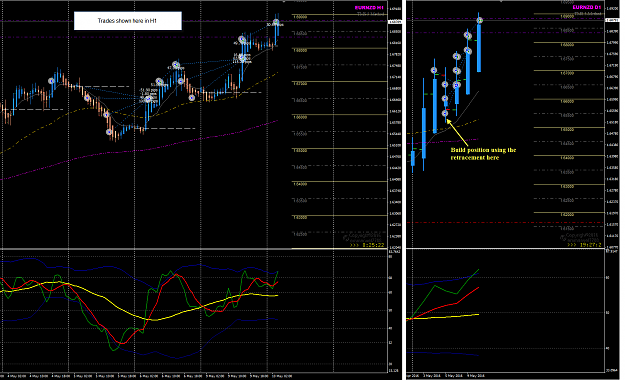This screenshot has width=625, height=380.
Task: Click the 19:27 candle timer on D1 chart
Action: pos(584,245)
